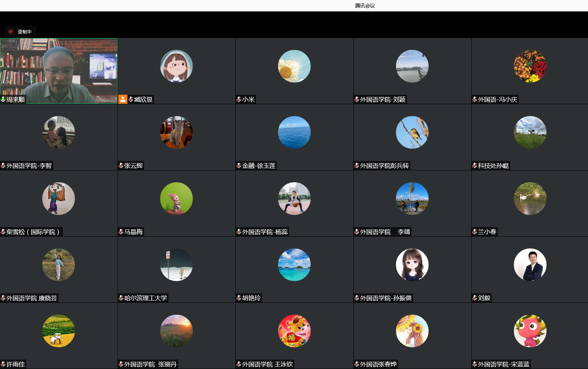This screenshot has height=369, width=588.
Task: Click the orange host icon beside 臧欣昱
Action: coord(123,99)
